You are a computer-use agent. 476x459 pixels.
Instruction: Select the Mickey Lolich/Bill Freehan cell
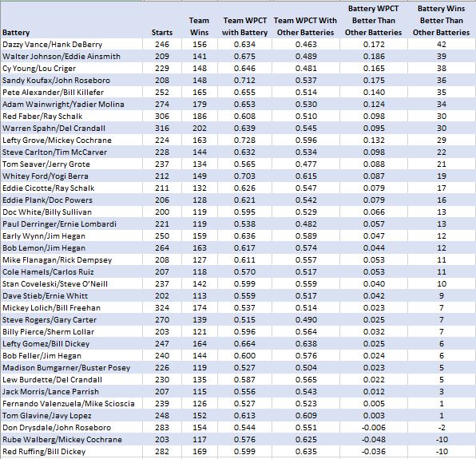pyautogui.click(x=71, y=308)
